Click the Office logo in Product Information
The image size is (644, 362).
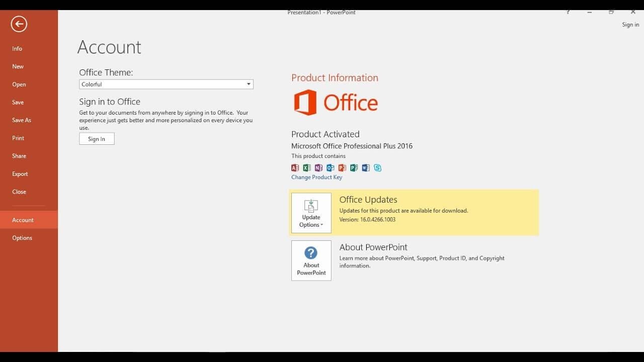click(x=336, y=103)
